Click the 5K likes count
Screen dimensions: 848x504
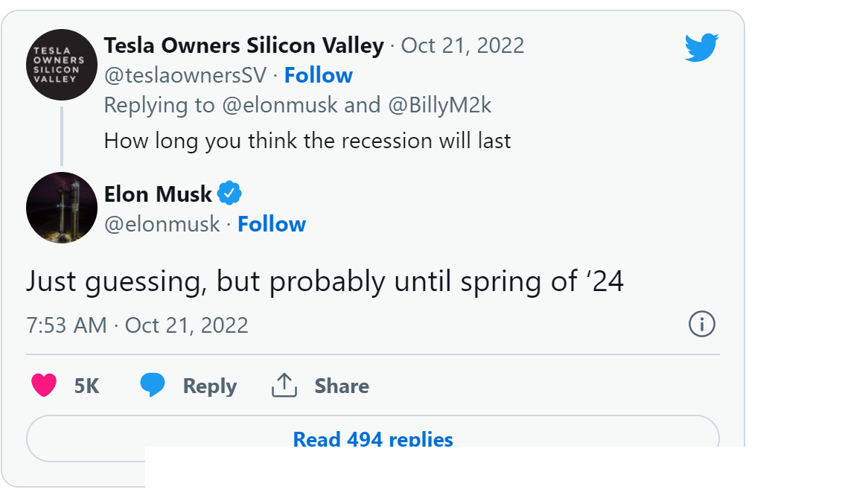coord(86,386)
